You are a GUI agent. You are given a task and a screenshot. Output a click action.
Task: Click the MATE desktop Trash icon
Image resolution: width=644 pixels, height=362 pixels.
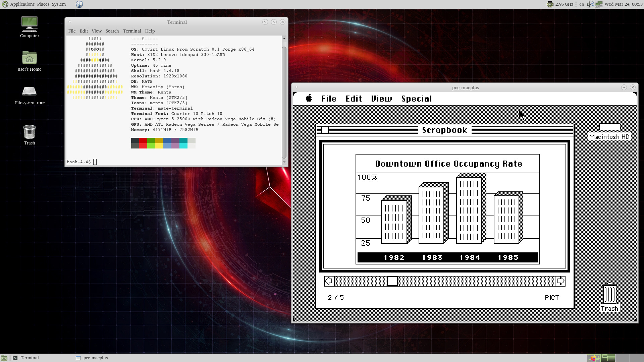(x=30, y=132)
